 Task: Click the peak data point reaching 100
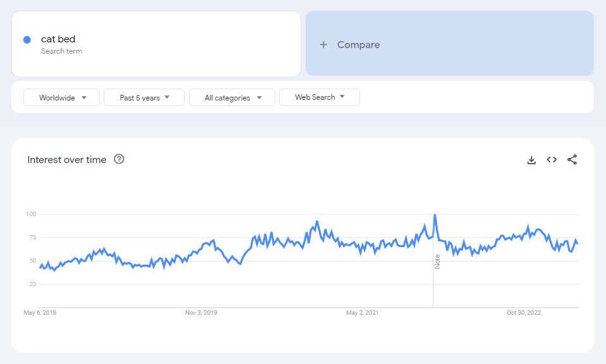click(x=434, y=214)
